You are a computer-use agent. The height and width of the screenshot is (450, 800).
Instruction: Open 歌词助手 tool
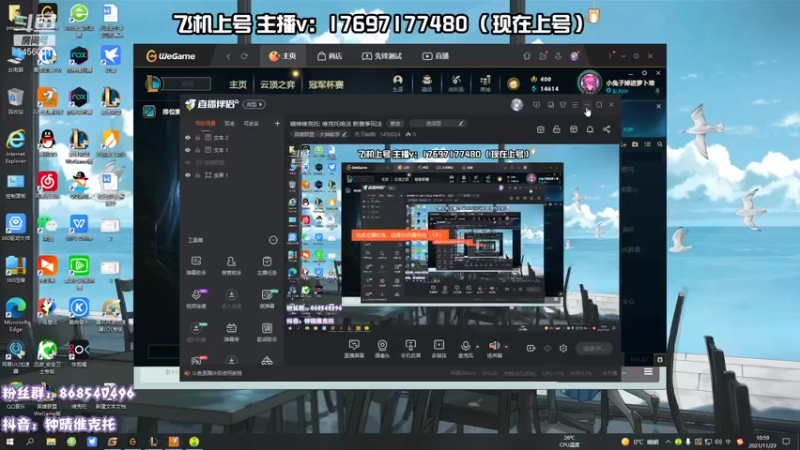(x=266, y=332)
